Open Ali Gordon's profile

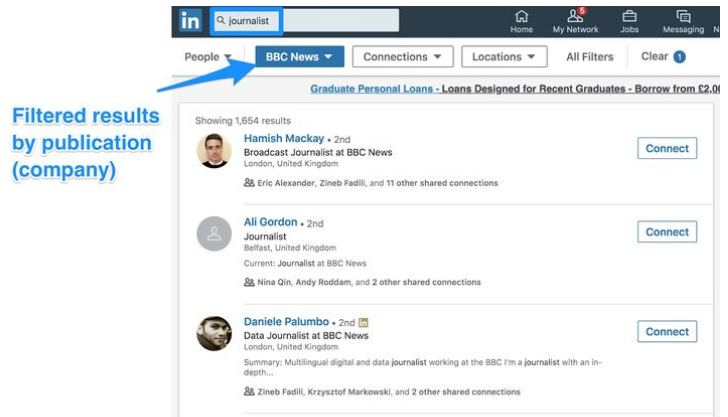click(270, 222)
